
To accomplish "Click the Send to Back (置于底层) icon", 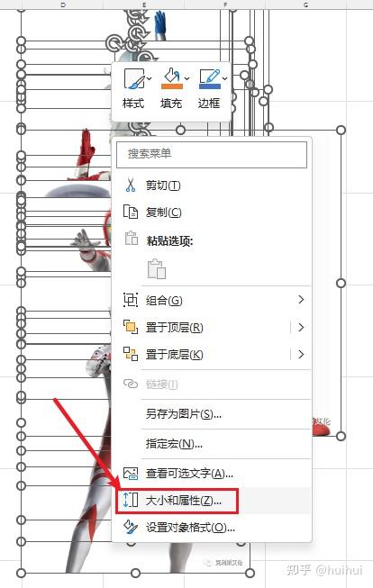I will click(131, 354).
